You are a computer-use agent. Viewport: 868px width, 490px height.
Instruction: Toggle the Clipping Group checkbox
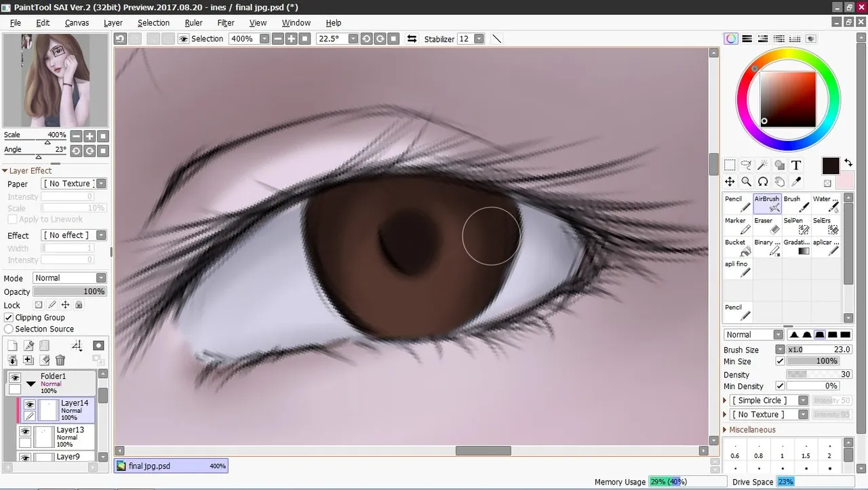click(9, 317)
